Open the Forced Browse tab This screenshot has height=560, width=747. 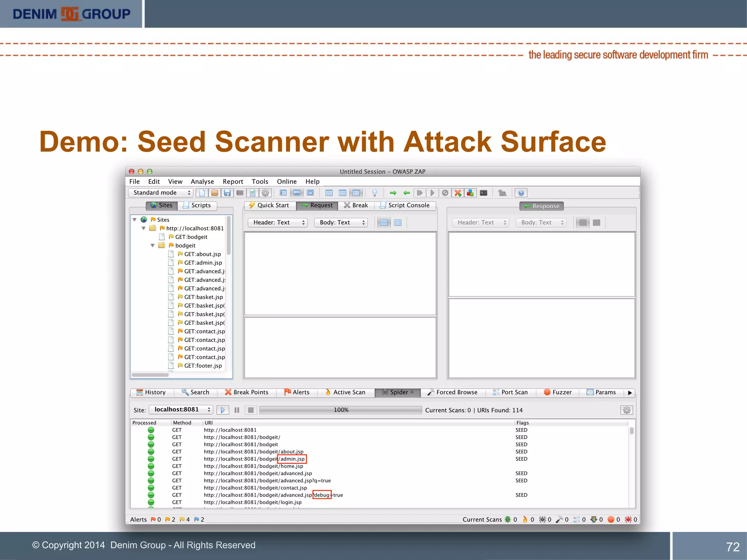pyautogui.click(x=453, y=393)
